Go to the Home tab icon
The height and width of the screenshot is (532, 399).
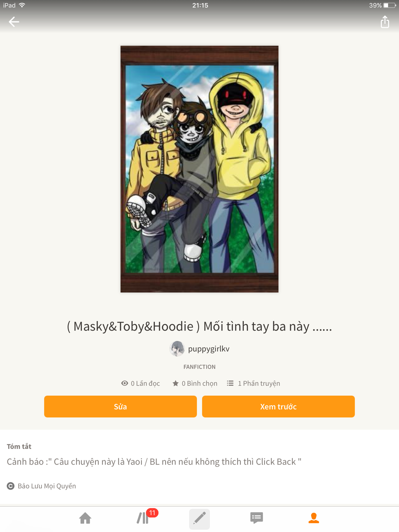tap(85, 518)
